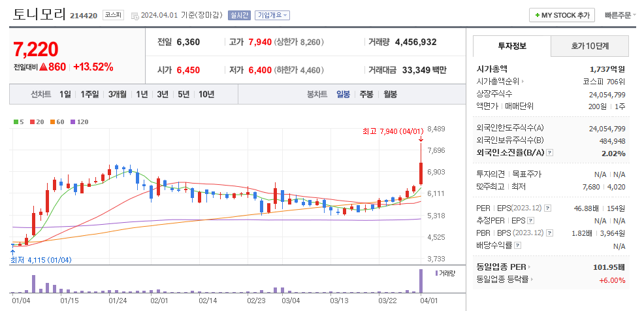The image size is (644, 311).
Task: Click purple 120-day moving average legend swatch
Action: (72, 122)
